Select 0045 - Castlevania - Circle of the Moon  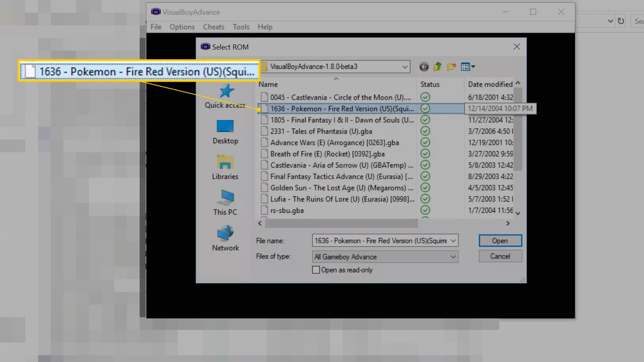pos(341,97)
